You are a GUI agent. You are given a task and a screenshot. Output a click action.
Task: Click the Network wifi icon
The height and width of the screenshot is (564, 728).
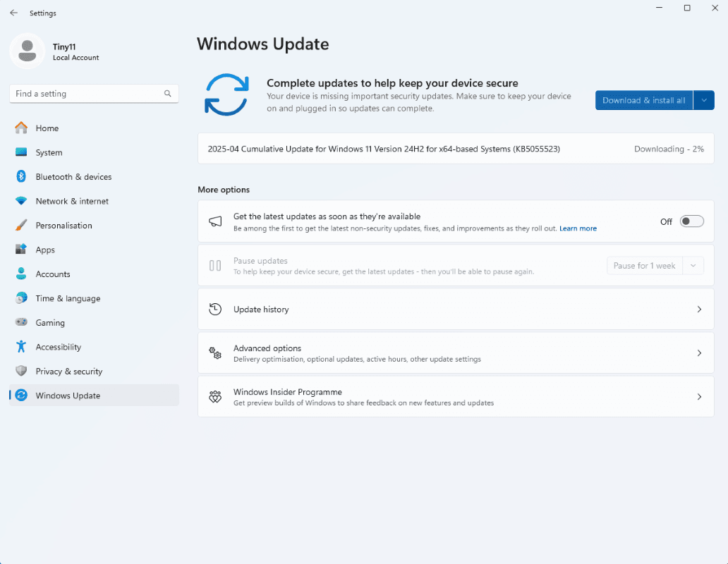tap(21, 201)
